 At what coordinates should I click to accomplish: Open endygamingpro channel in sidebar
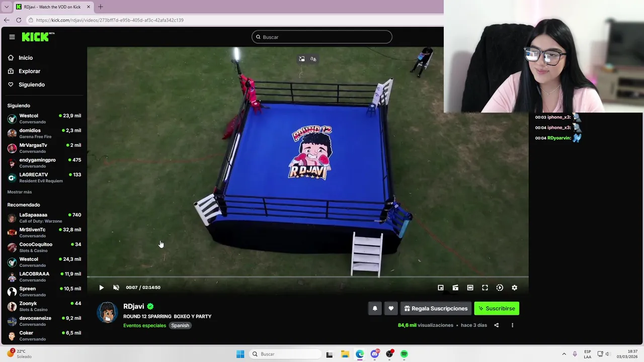(44, 162)
